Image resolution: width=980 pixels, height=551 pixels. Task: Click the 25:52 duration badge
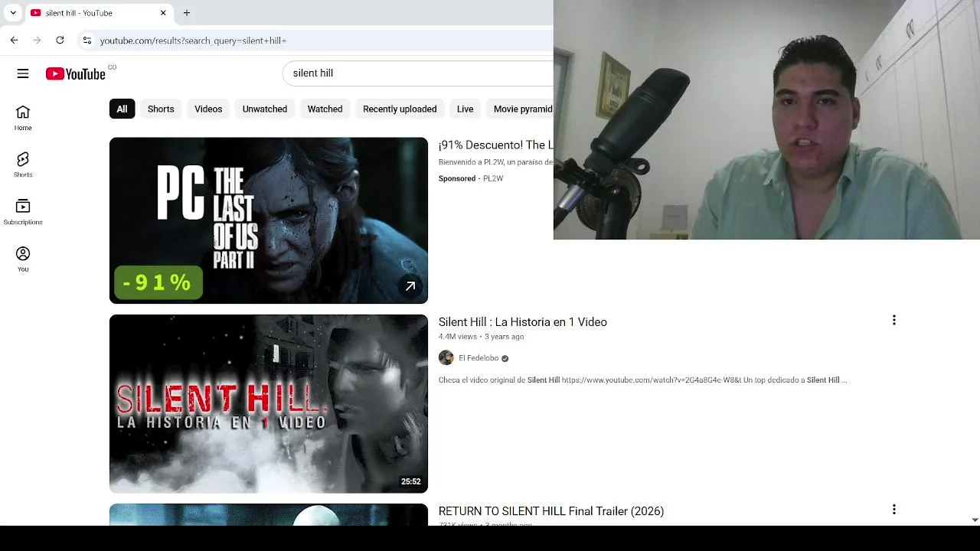click(411, 481)
